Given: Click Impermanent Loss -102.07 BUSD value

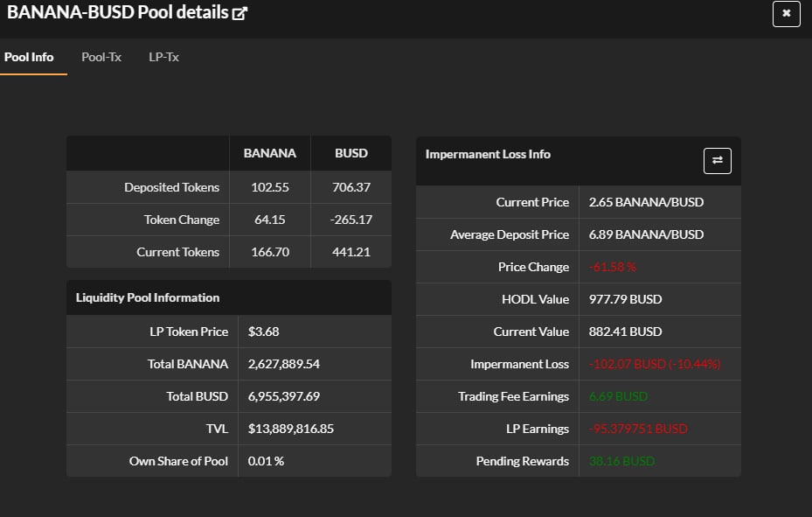Looking at the screenshot, I should (x=655, y=364).
